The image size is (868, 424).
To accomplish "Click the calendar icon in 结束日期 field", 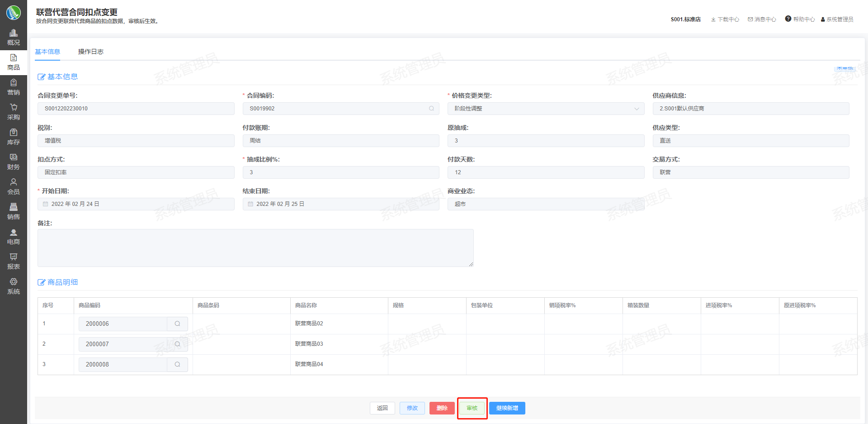I will point(250,204).
